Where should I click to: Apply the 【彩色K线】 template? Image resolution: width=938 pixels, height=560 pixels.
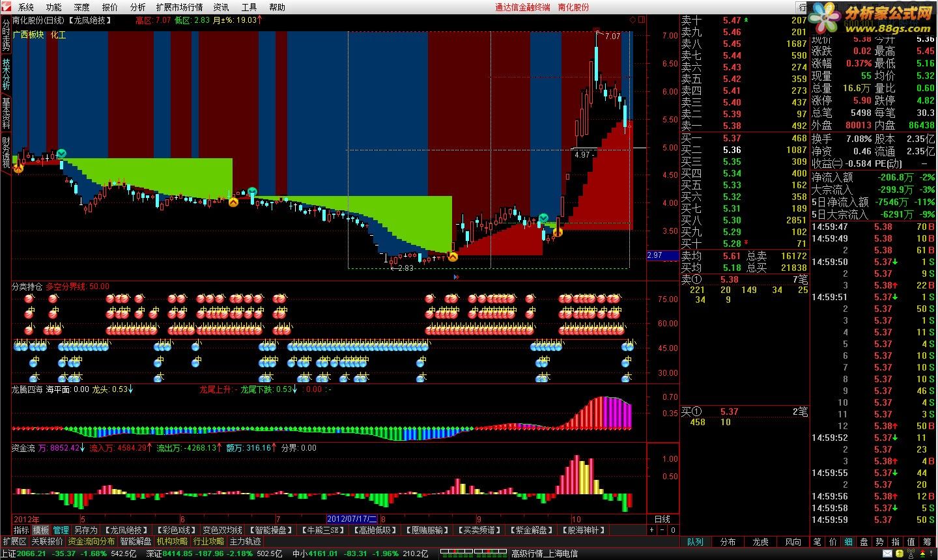176,531
